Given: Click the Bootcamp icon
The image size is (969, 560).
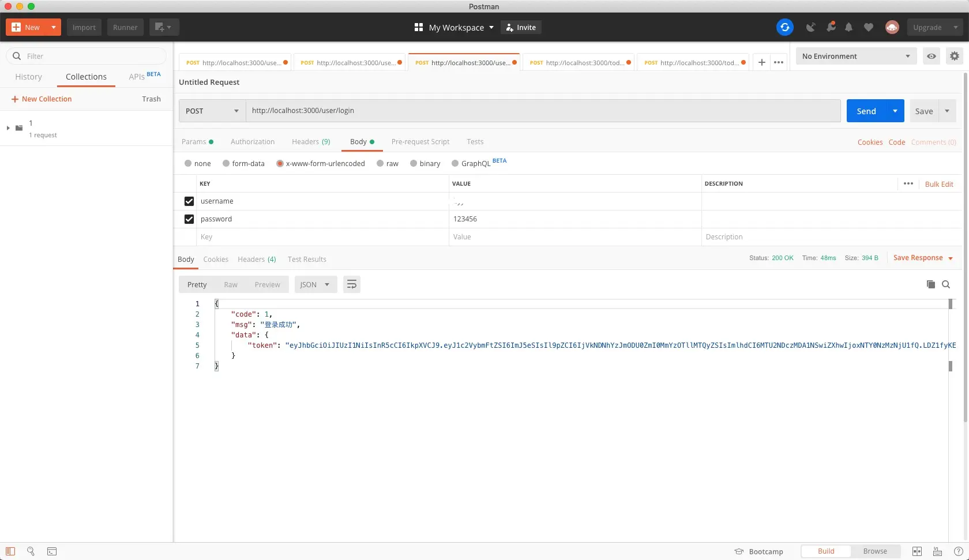Looking at the screenshot, I should (739, 551).
